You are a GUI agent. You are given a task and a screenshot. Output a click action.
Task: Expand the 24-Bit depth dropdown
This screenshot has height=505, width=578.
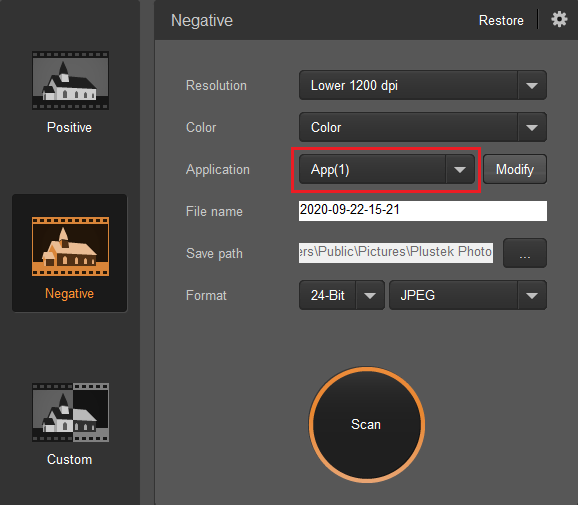[x=370, y=295]
